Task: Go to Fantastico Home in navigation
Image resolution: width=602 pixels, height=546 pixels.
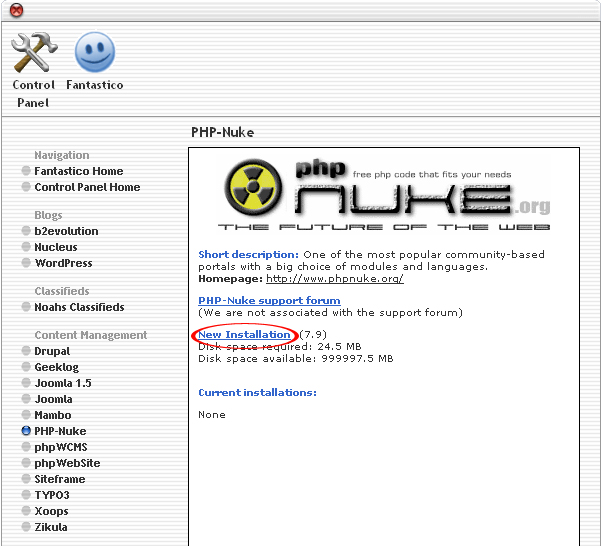Action: [x=79, y=171]
